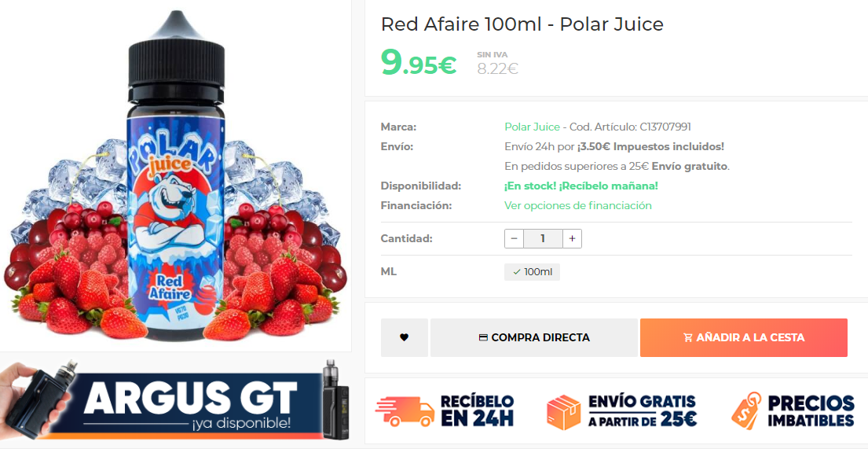
Task: Click the quantity input field
Action: click(543, 239)
